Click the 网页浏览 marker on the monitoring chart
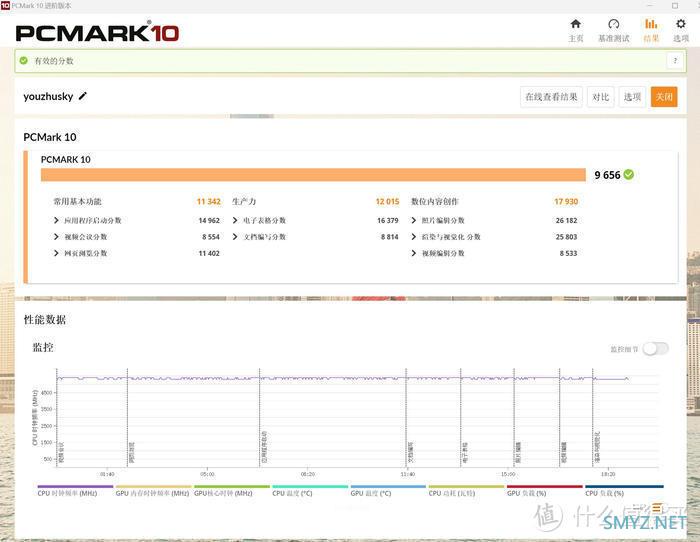Screen dimensions: 700x542 pyautogui.click(x=132, y=452)
